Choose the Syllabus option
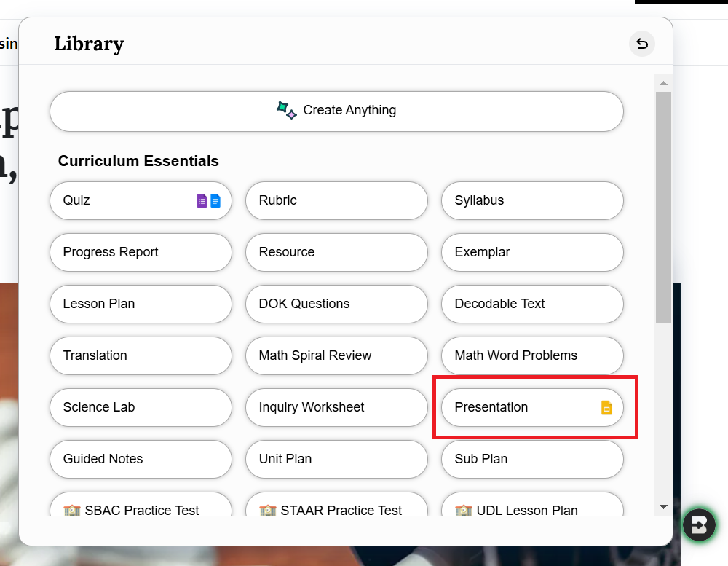 [x=532, y=200]
